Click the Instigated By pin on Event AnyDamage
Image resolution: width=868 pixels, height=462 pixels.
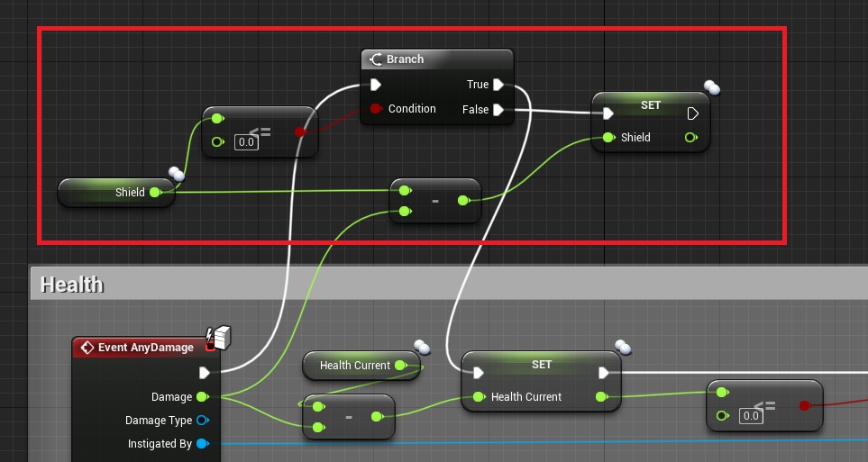202,443
